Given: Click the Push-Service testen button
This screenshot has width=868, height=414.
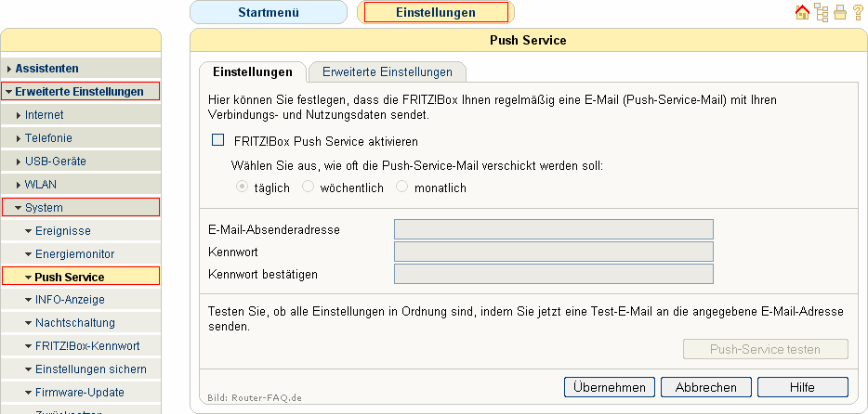Looking at the screenshot, I should click(x=766, y=349).
